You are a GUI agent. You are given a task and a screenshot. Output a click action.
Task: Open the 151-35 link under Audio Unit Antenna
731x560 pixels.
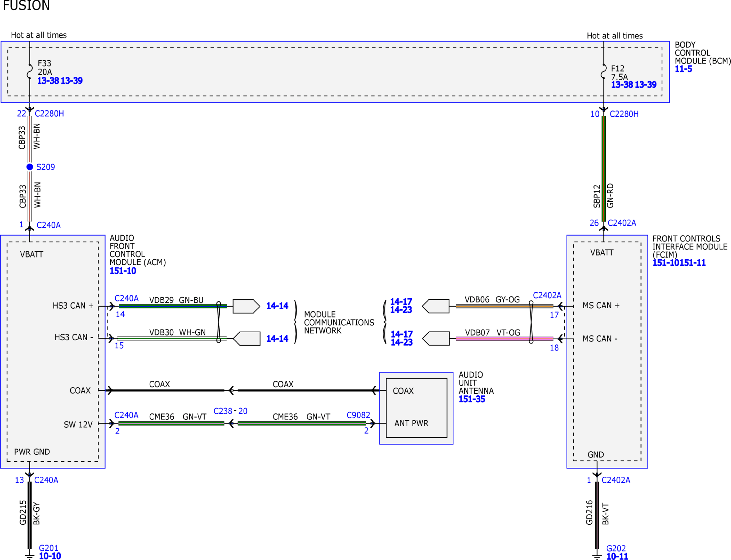[x=472, y=399]
